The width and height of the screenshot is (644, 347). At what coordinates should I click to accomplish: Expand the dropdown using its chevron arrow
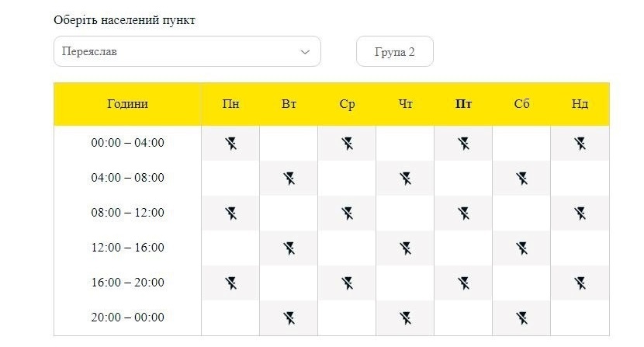click(305, 52)
